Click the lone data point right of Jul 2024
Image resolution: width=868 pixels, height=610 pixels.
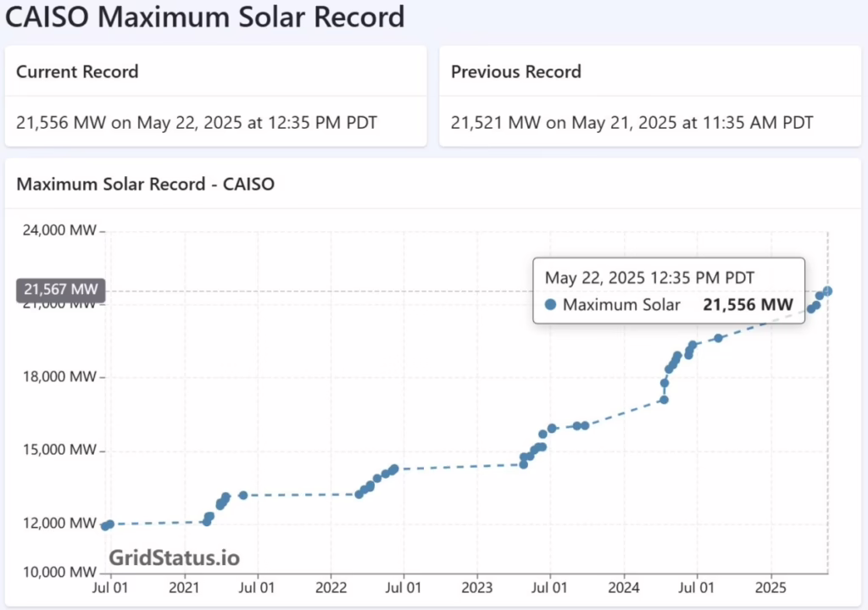[719, 338]
